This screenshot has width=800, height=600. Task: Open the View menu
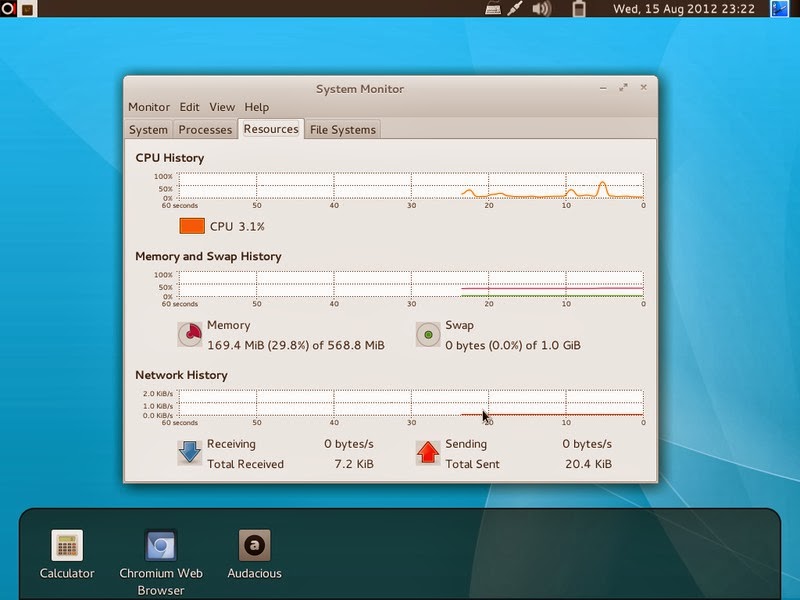(222, 107)
